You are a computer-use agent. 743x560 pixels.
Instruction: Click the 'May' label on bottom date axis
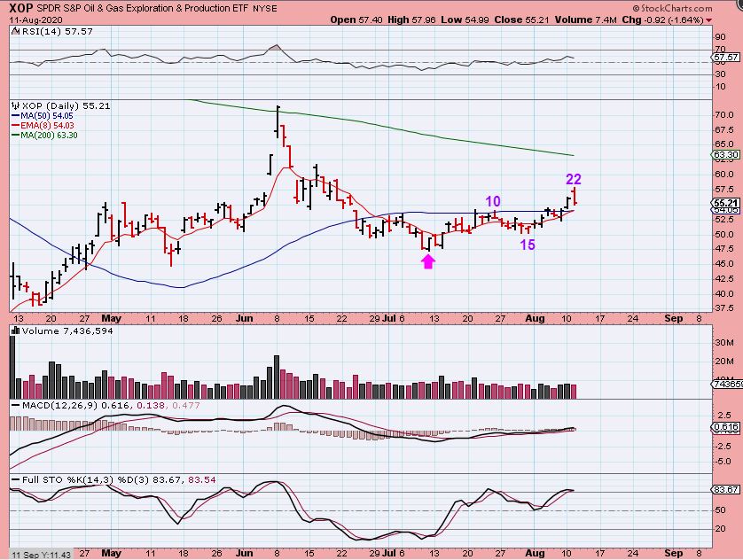(112, 553)
